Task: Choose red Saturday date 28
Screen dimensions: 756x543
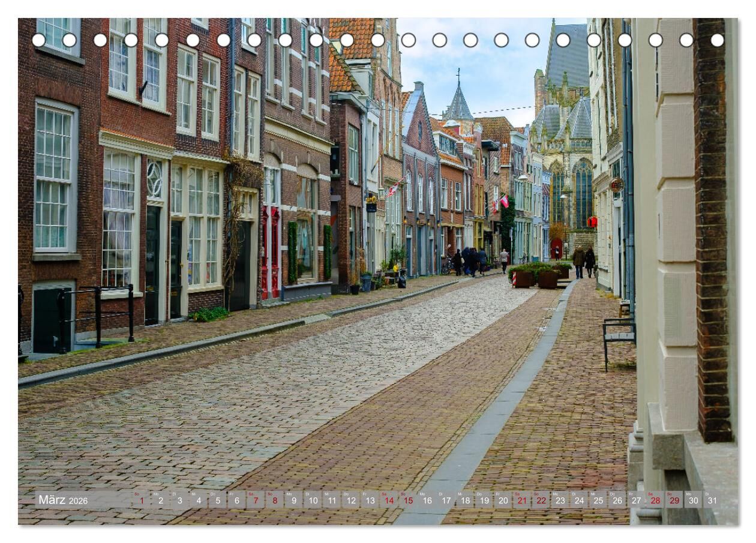Action: 655,500
